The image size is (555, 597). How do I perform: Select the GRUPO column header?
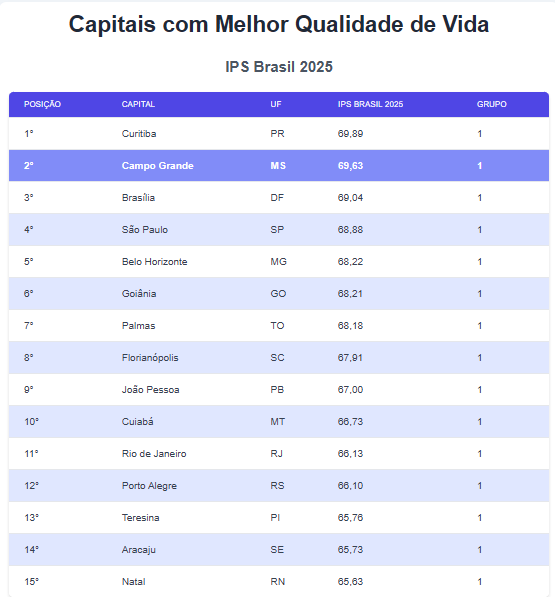(491, 104)
